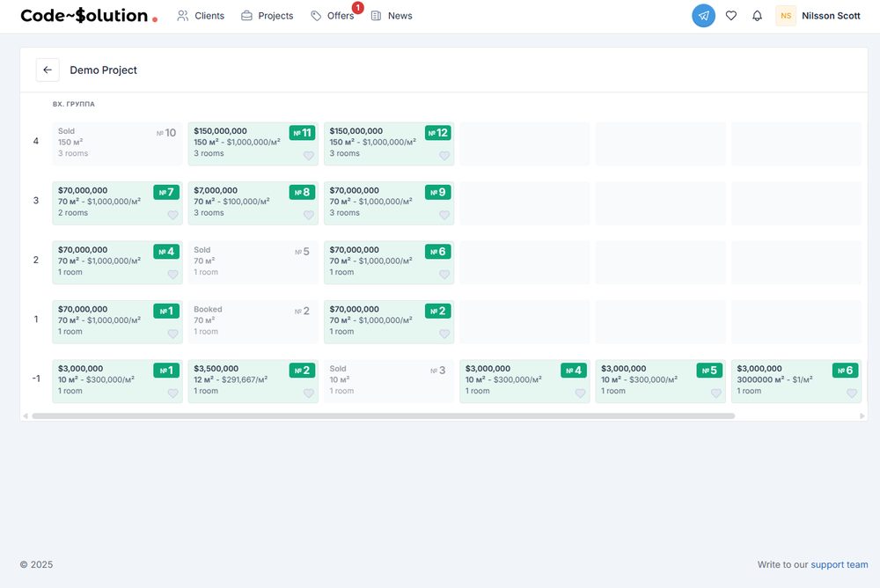The image size is (880, 588).
Task: Favorite floor 1 unit №1 heart
Action: 172,334
